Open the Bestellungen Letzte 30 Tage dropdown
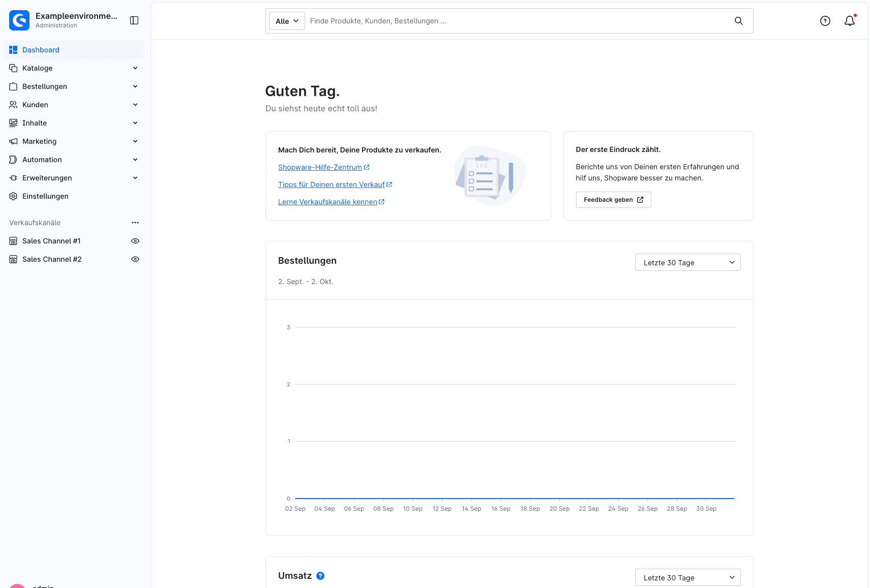Viewport: 870px width, 588px height. coord(687,262)
